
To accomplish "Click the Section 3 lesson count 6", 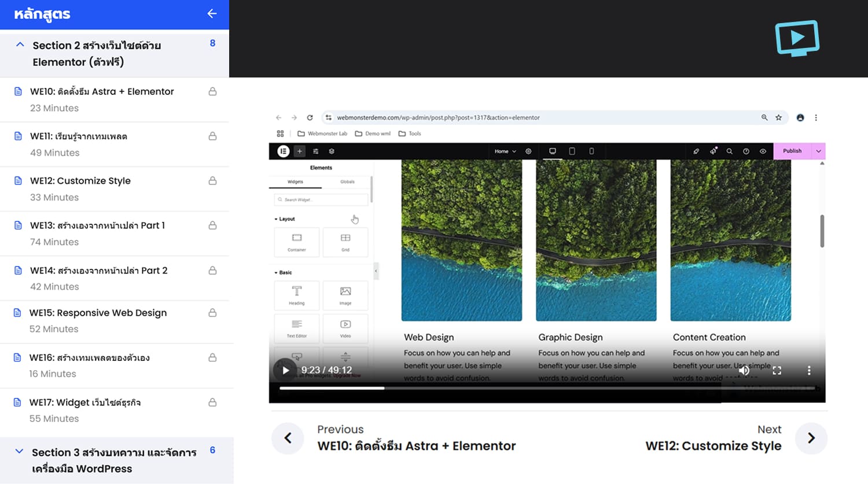I will click(x=212, y=450).
